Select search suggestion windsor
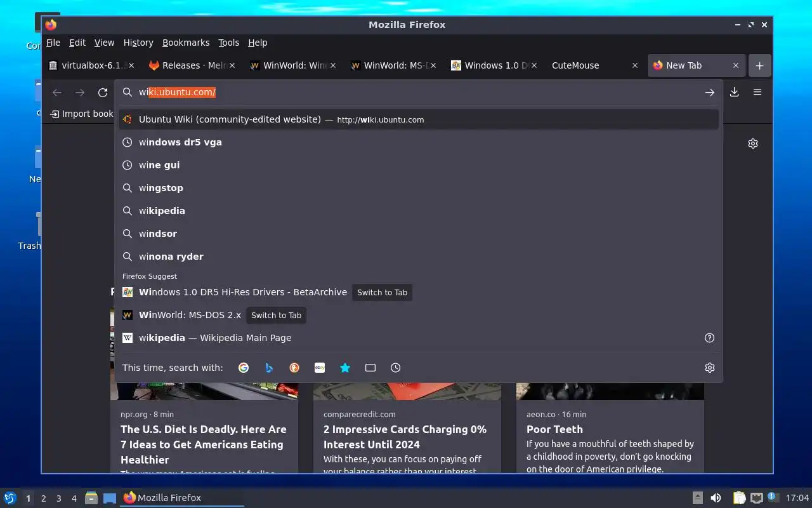This screenshot has width=812, height=508. (419, 234)
